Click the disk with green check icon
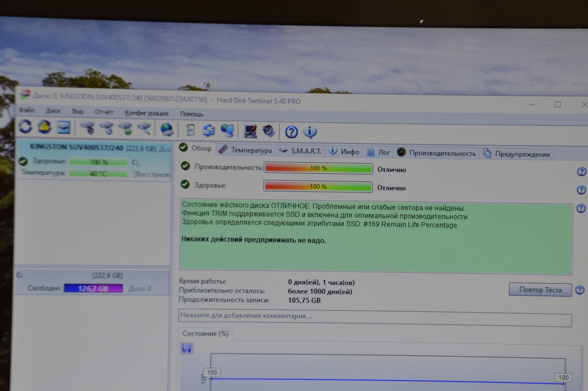The width and height of the screenshot is (588, 391). (x=126, y=129)
